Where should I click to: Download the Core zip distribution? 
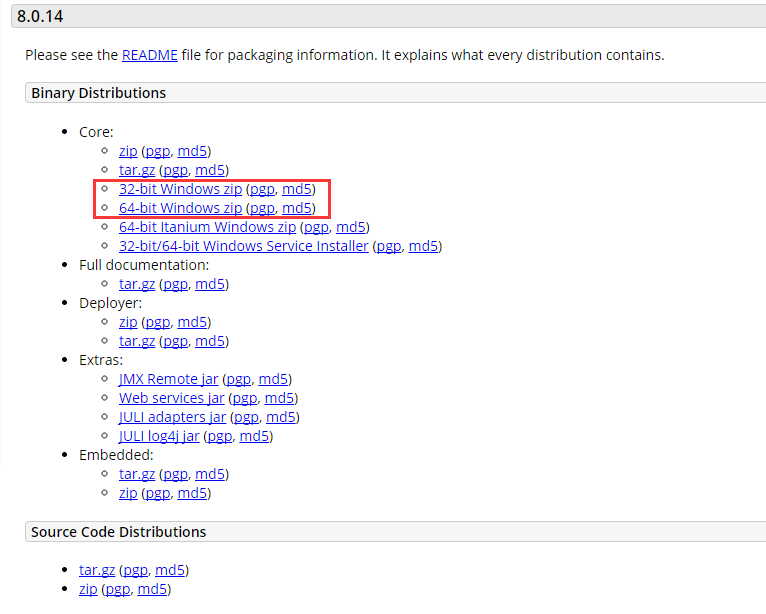[128, 151]
